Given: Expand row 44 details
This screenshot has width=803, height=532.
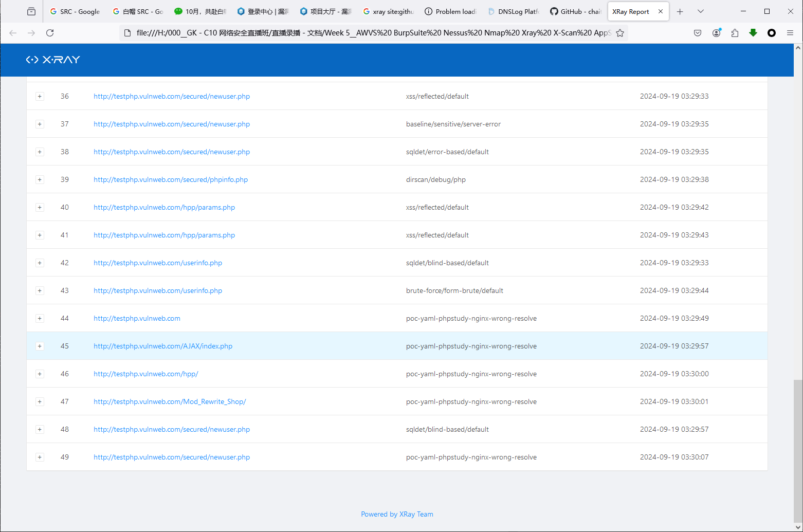Looking at the screenshot, I should click(40, 318).
